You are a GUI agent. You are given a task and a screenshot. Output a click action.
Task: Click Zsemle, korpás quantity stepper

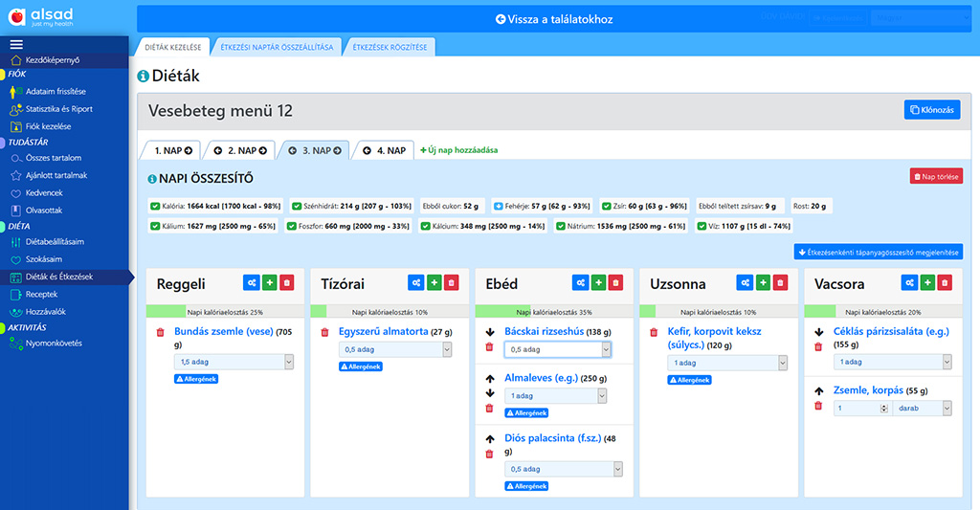[x=883, y=409]
